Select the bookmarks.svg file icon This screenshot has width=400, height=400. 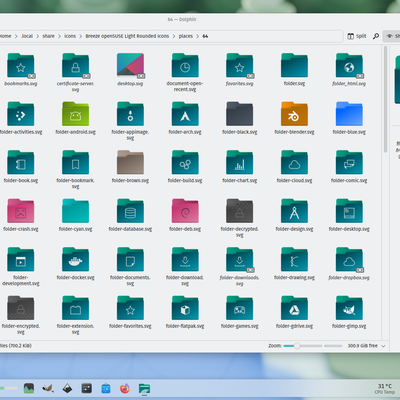(x=21, y=66)
